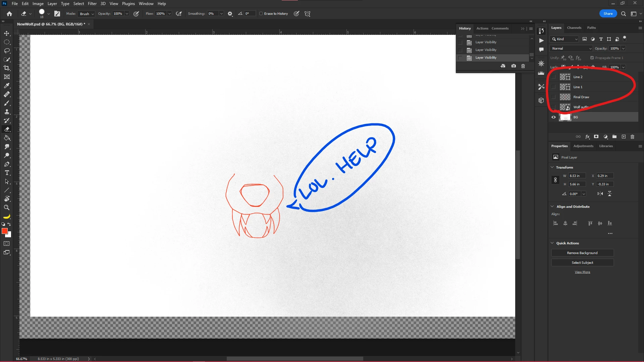The width and height of the screenshot is (644, 362).
Task: Click the create new layer icon
Action: (x=624, y=137)
